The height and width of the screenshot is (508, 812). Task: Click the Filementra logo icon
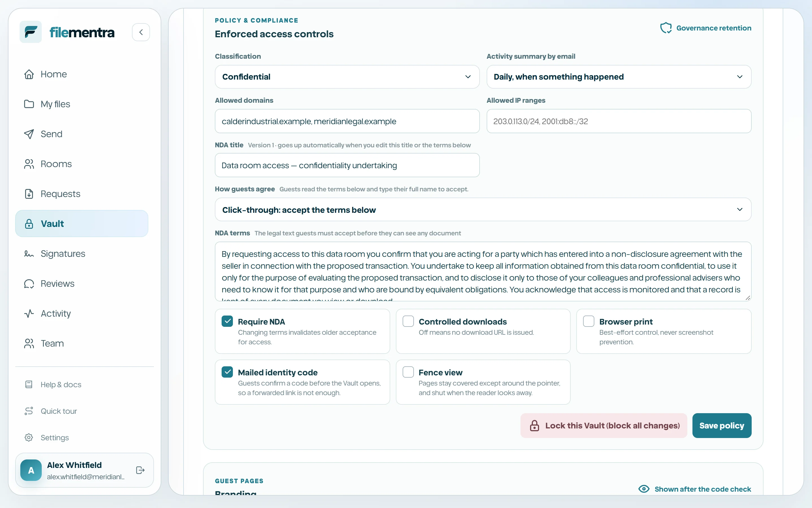click(x=30, y=32)
